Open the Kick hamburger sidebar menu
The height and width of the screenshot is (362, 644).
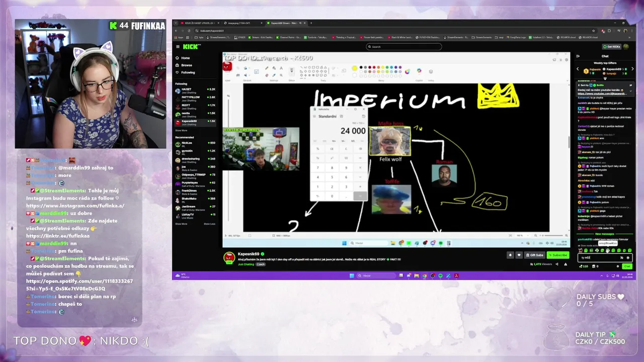[x=178, y=47]
